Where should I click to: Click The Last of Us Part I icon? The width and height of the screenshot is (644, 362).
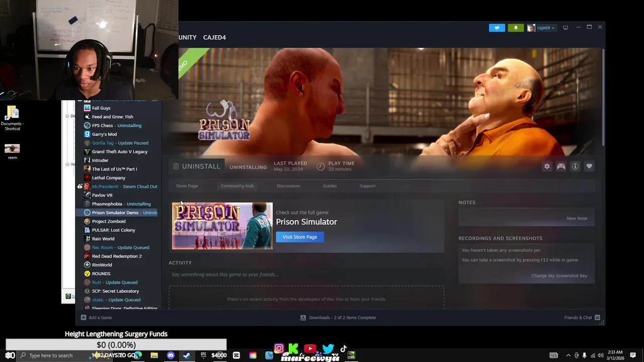[87, 169]
